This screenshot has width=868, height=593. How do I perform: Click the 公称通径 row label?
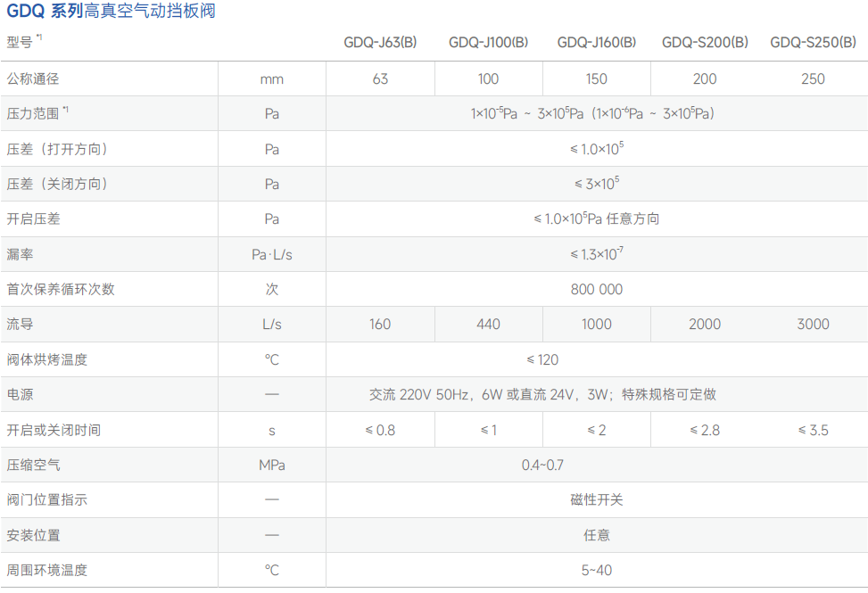click(33, 78)
